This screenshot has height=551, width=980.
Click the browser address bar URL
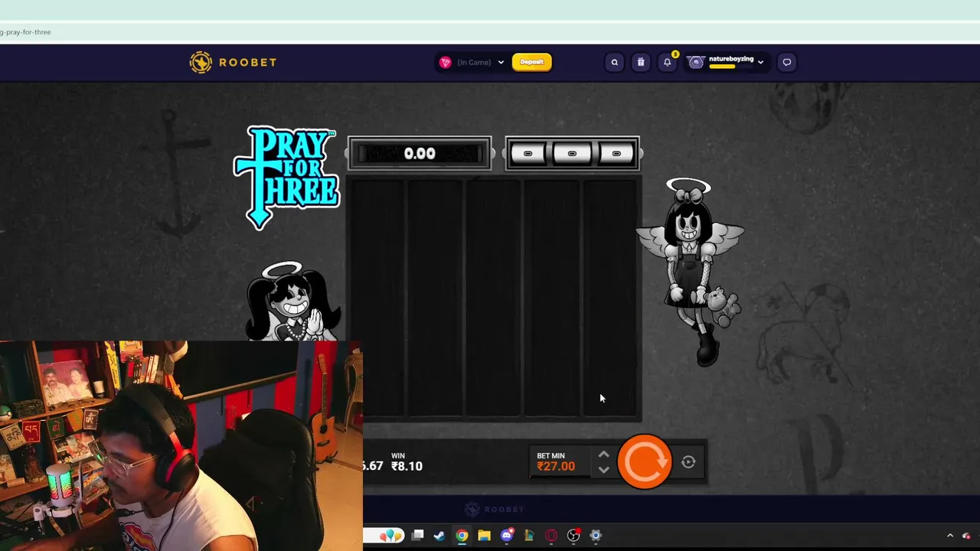coord(25,32)
